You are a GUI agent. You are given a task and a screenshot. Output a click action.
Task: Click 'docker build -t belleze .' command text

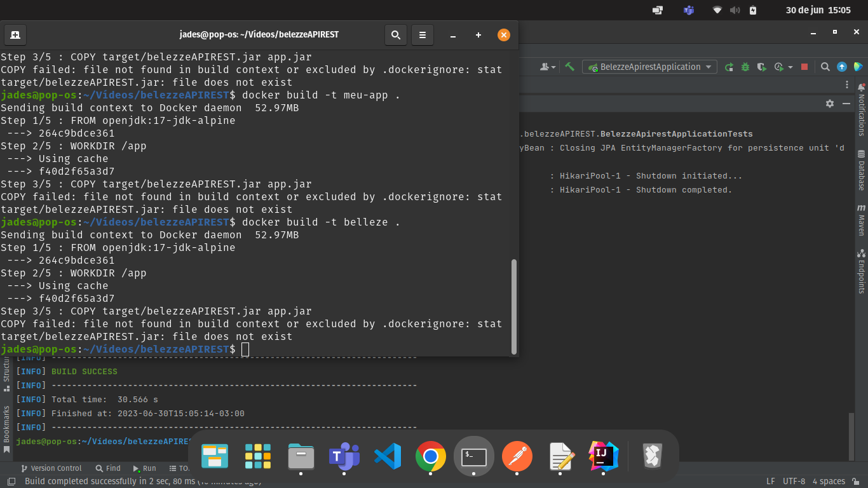[x=321, y=222]
